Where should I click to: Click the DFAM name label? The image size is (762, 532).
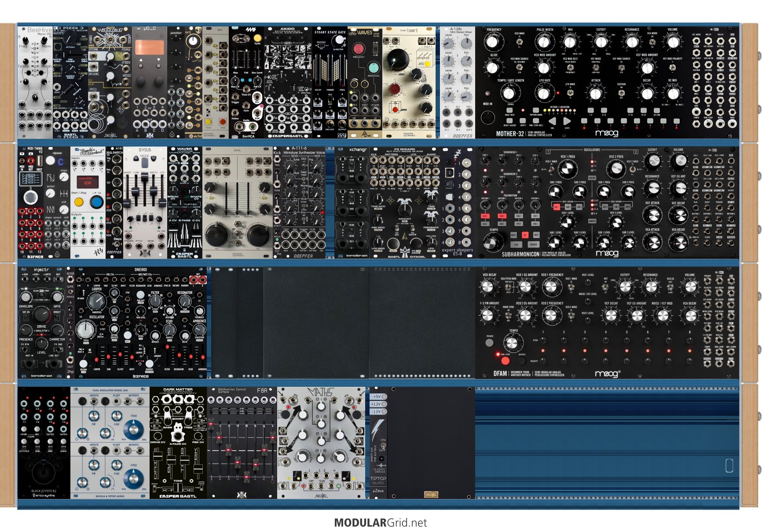click(500, 374)
